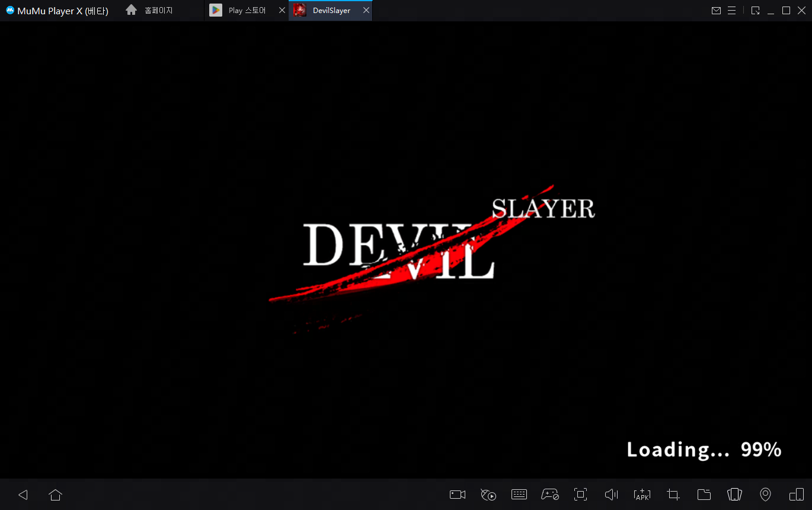Open the hamburger menu in title bar
The width and height of the screenshot is (812, 510).
coord(732,11)
